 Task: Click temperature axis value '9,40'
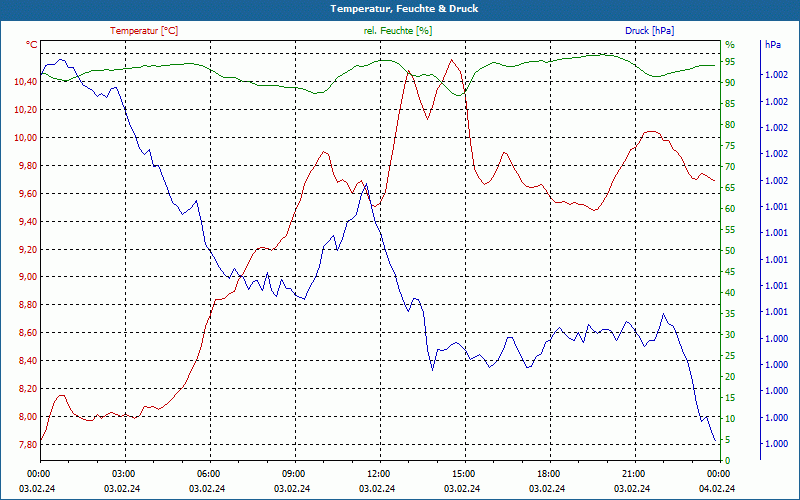(28, 221)
